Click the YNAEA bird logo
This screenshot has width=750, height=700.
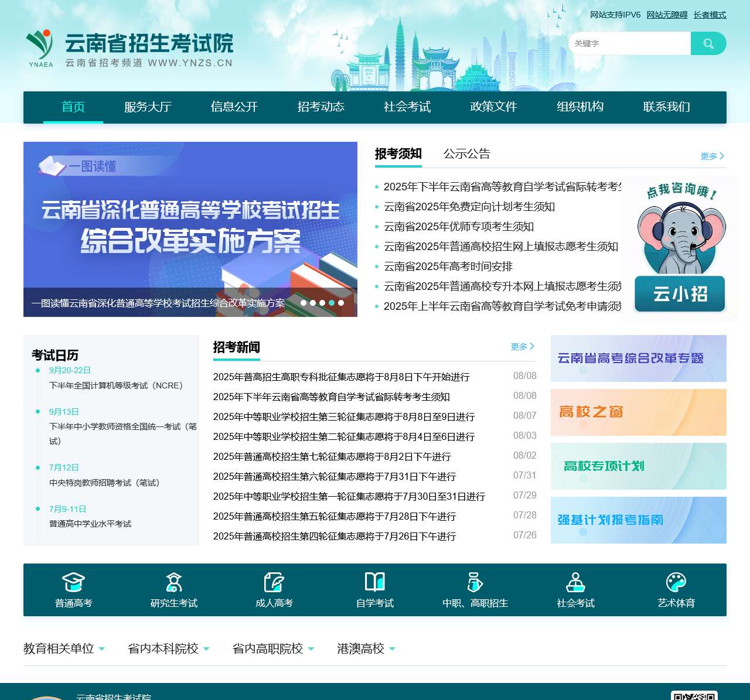click(40, 44)
